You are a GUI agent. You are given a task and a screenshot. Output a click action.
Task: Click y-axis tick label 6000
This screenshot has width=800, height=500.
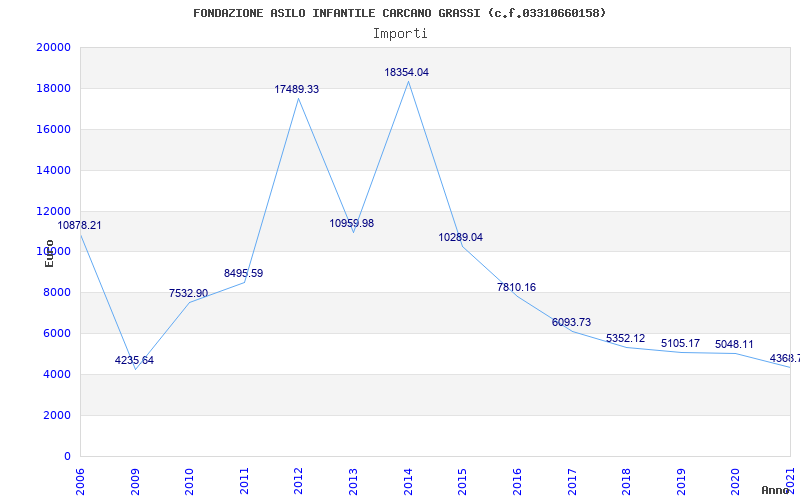(57, 333)
